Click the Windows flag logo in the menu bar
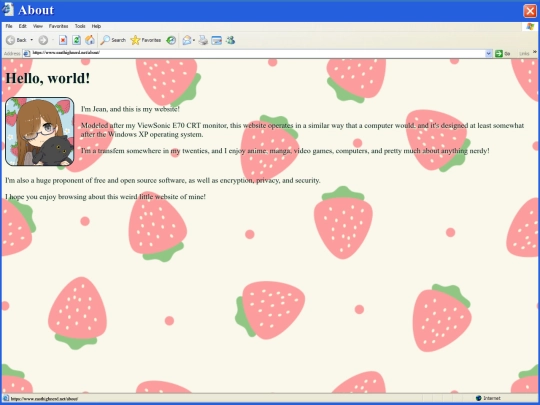This screenshot has height=405, width=540. pos(530,26)
